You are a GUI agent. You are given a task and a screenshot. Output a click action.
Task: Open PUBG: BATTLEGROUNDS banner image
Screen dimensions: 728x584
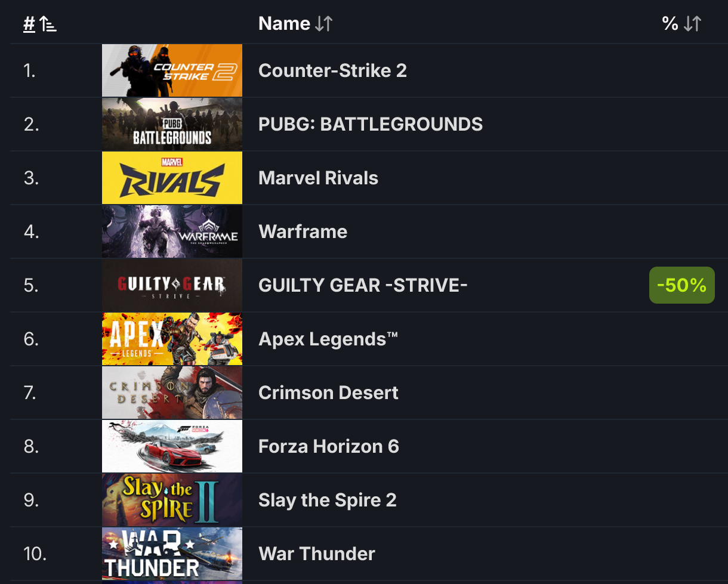(172, 124)
